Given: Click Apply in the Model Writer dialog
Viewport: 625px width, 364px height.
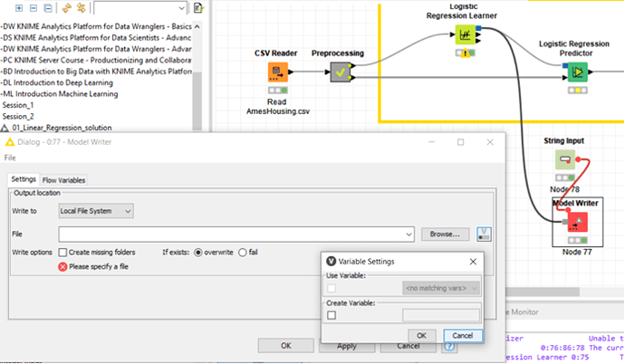Looking at the screenshot, I should [x=347, y=347].
